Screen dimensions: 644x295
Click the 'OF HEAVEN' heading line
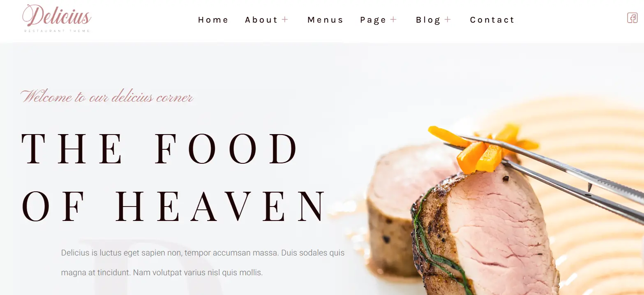(173, 206)
